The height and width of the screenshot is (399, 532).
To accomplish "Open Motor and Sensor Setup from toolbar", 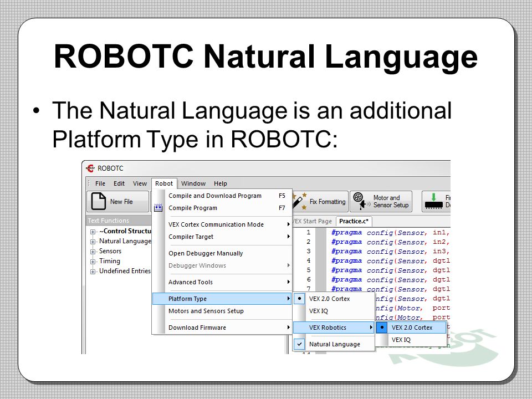I will point(381,202).
